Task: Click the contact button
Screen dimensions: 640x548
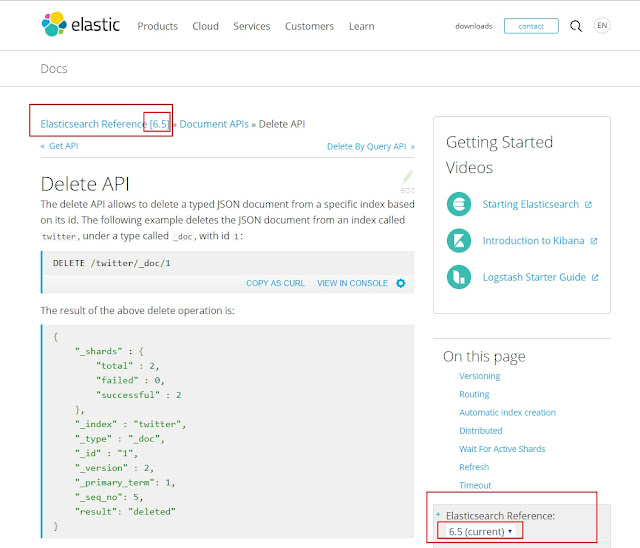Action: click(x=531, y=26)
